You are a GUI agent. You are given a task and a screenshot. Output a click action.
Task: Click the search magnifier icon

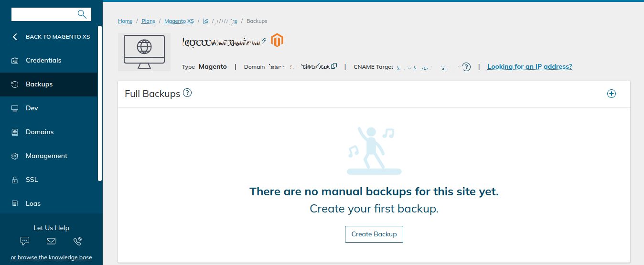(x=82, y=14)
